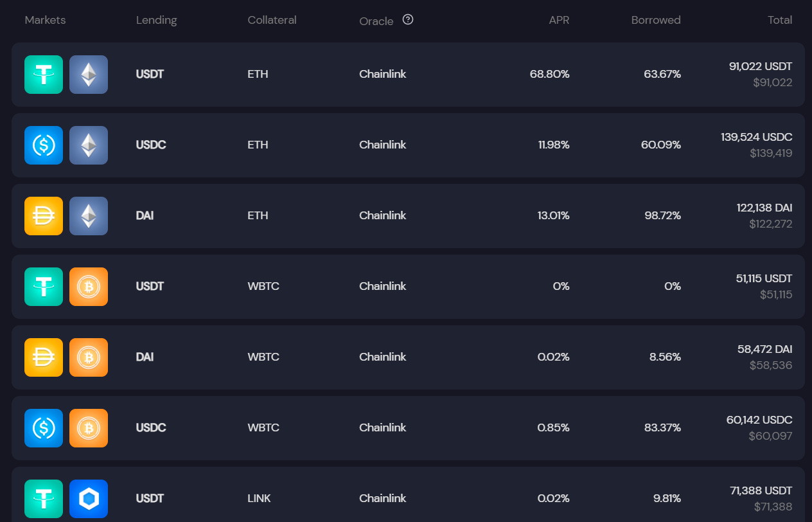The width and height of the screenshot is (812, 522).
Task: Select the 98.72% borrowed value
Action: [x=662, y=215]
